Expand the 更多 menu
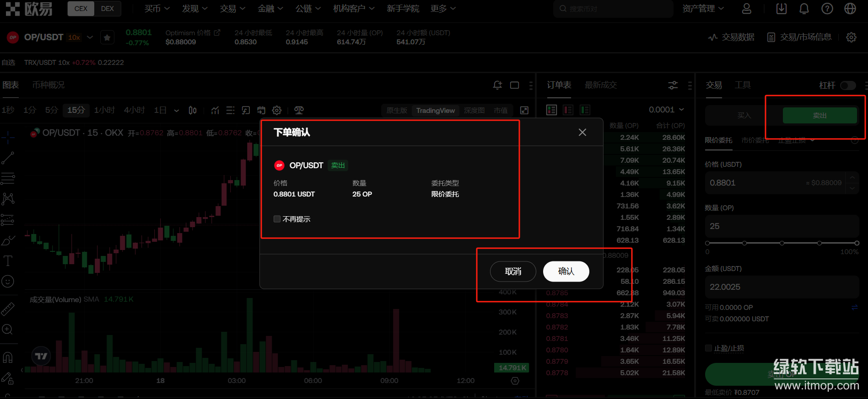 click(443, 9)
